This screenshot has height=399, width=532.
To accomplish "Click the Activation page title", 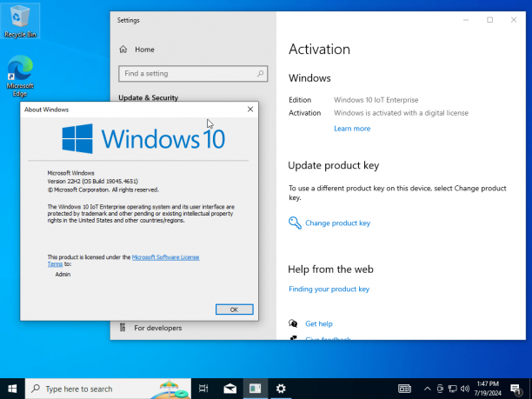I will coord(319,50).
